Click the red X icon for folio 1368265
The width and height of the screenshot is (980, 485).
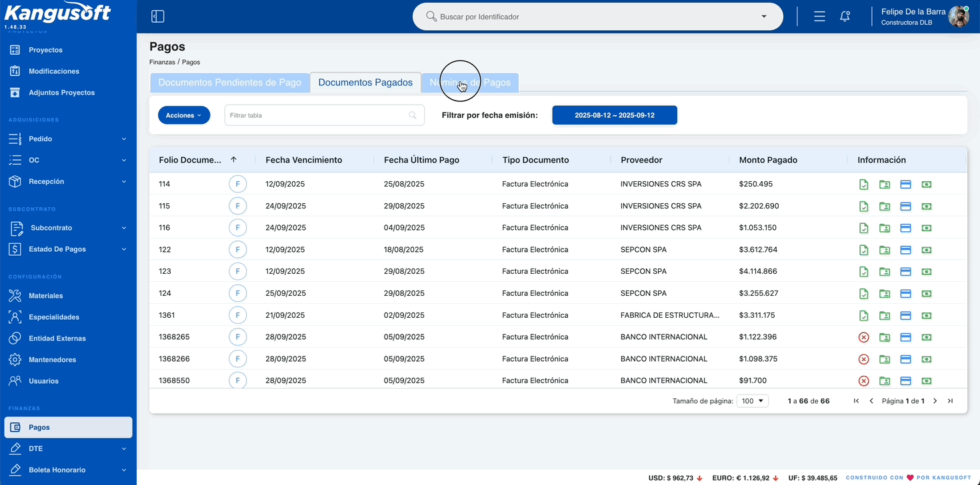coord(863,338)
